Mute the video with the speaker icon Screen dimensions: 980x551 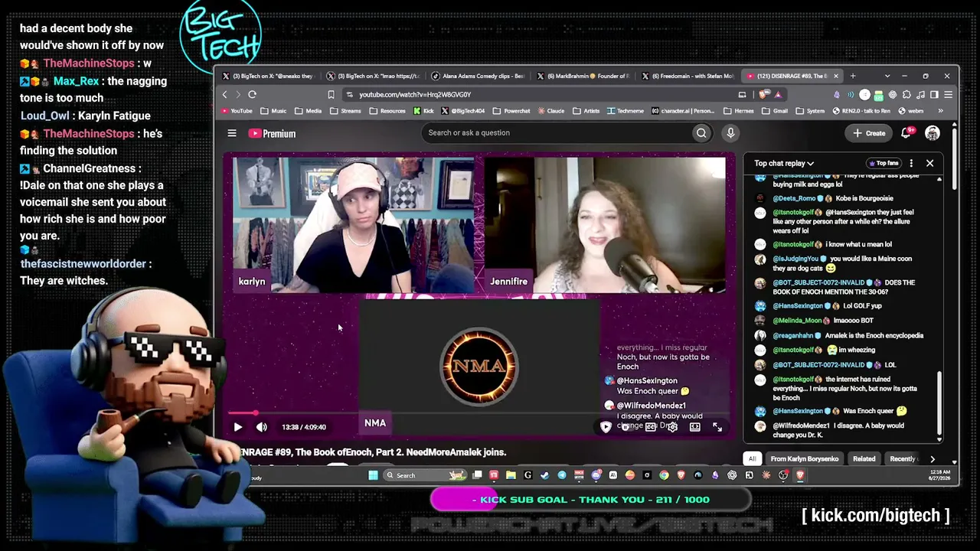tap(262, 427)
